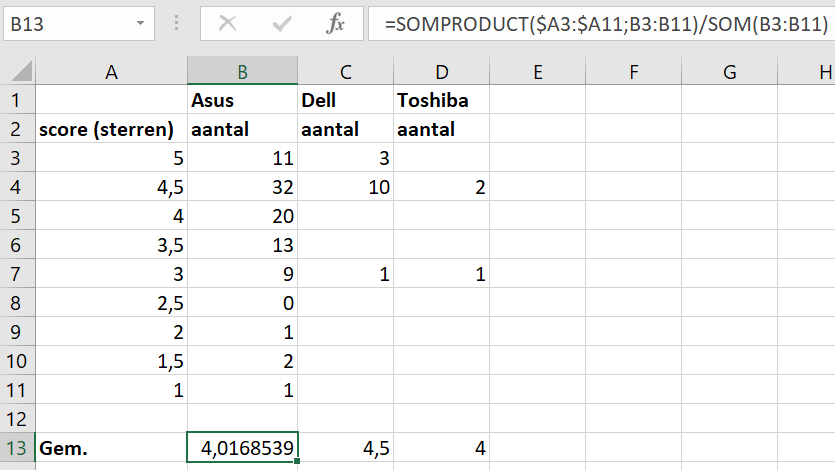The height and width of the screenshot is (470, 835).
Task: Click inside the SOMPRODUCT formula bar
Action: point(600,24)
